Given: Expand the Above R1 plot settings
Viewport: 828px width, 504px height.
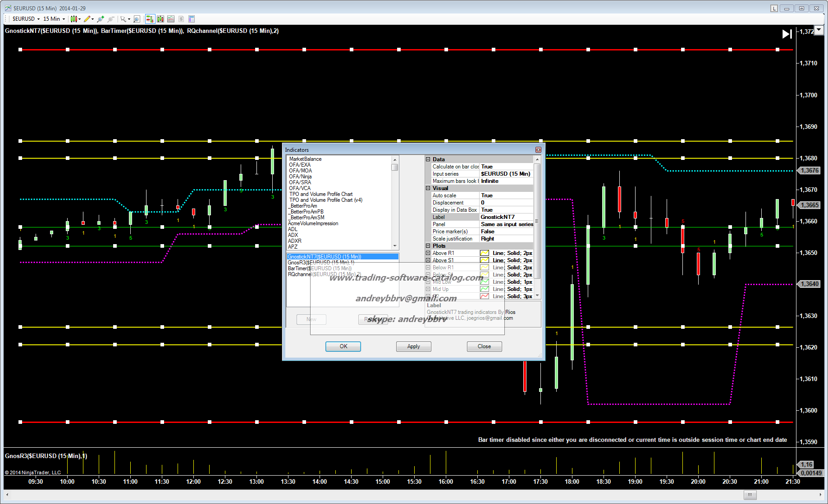Looking at the screenshot, I should coord(428,253).
